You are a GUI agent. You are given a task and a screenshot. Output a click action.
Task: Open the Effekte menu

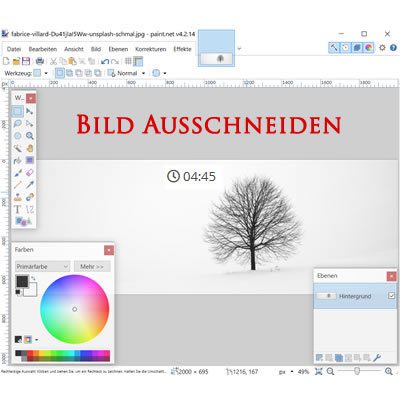pos(182,49)
